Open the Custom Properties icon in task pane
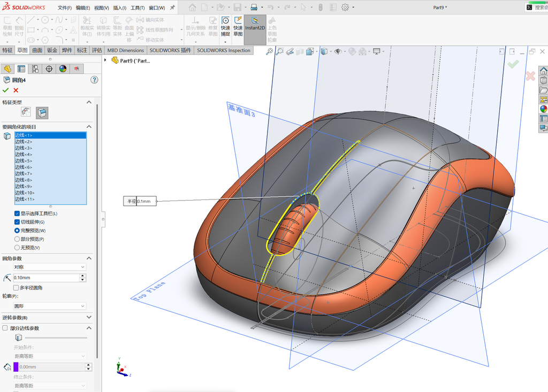Image resolution: width=548 pixels, height=392 pixels. (x=544, y=119)
